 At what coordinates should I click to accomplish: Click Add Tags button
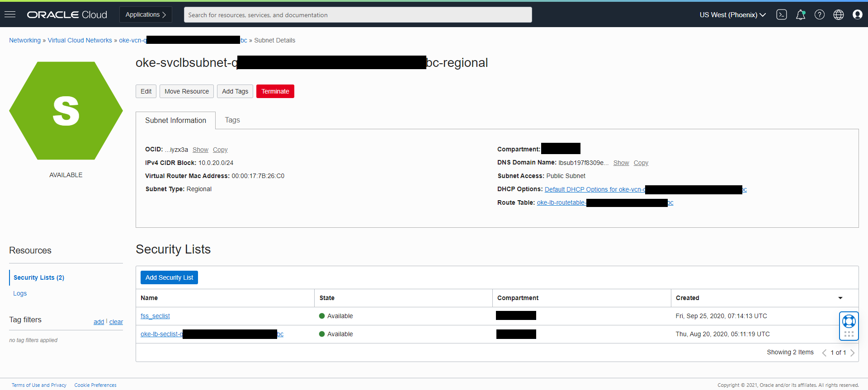tap(235, 91)
